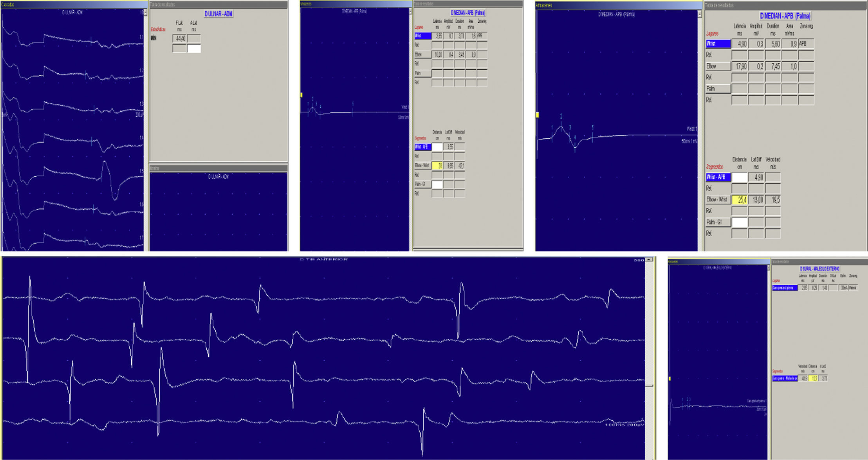The height and width of the screenshot is (460, 868).
Task: Click velocity cell showing 18,5 m/s
Action: pos(773,200)
